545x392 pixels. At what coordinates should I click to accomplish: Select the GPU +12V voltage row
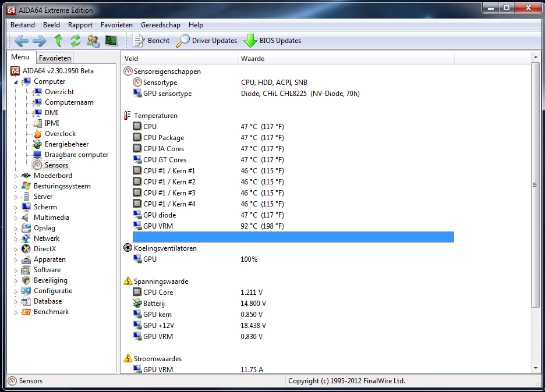click(293, 325)
